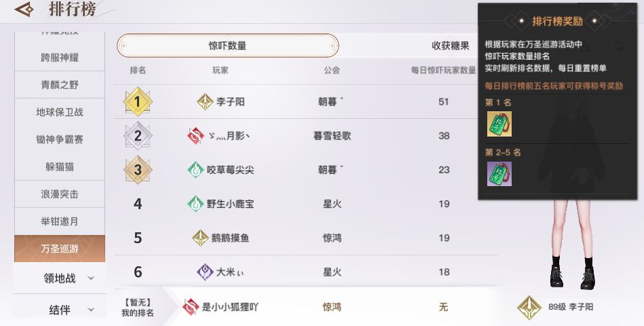Click the silver rank 2 medal
Image resolution: width=644 pixels, height=326 pixels.
(138, 136)
